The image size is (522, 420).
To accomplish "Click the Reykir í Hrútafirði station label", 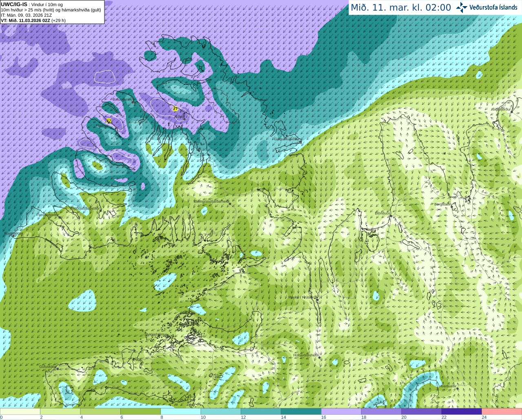I will [x=303, y=297].
